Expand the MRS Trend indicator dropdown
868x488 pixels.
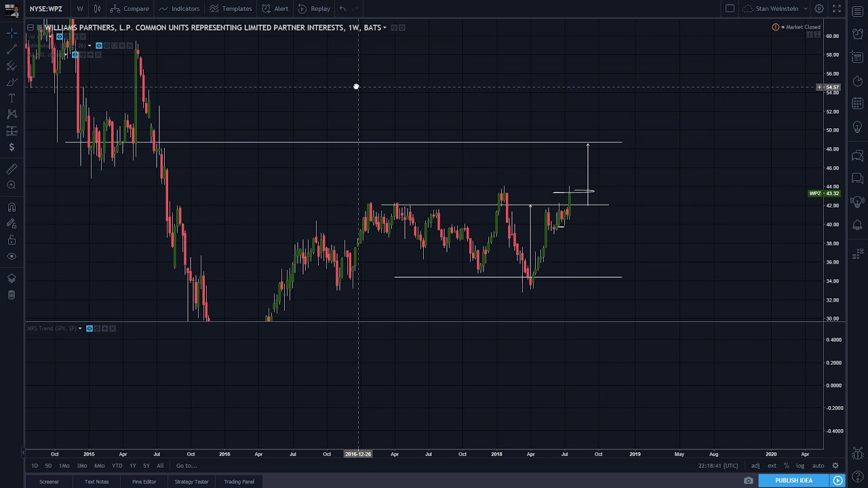(80, 329)
